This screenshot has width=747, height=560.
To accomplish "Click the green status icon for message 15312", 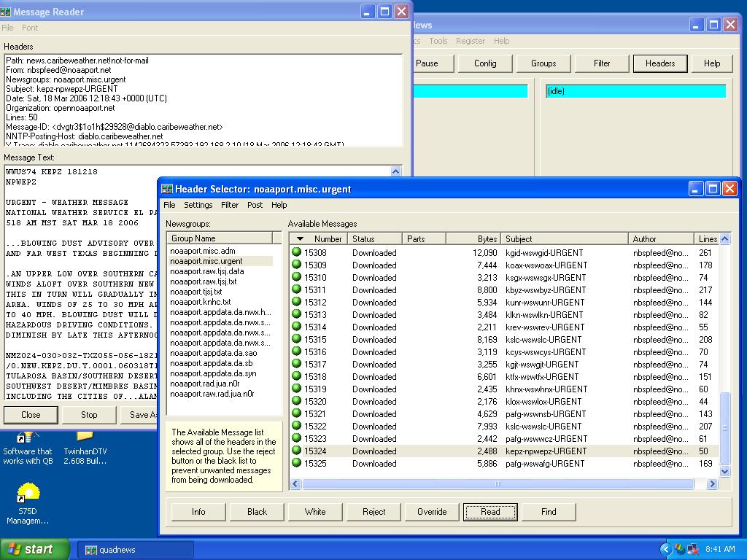I will pyautogui.click(x=296, y=301).
